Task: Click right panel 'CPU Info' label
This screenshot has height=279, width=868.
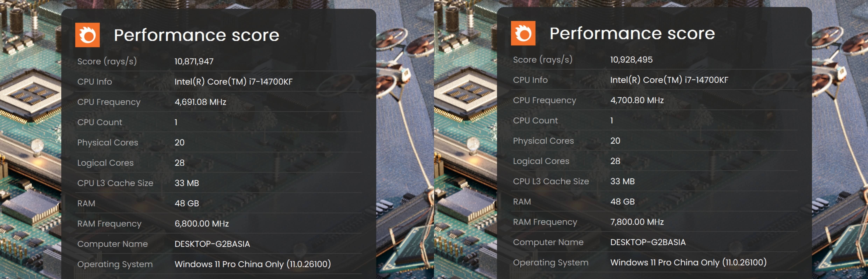Action: click(530, 80)
